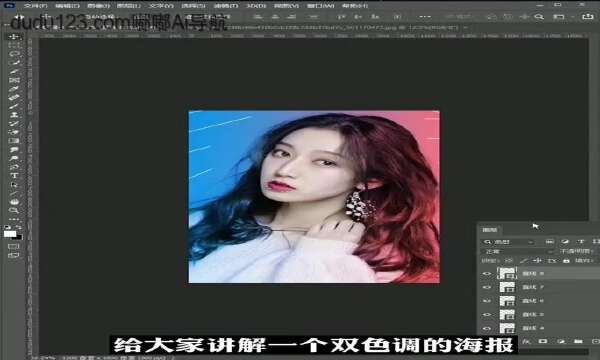The width and height of the screenshot is (600, 360).
Task: Open the 文件 (File) menu
Action: point(35,6)
